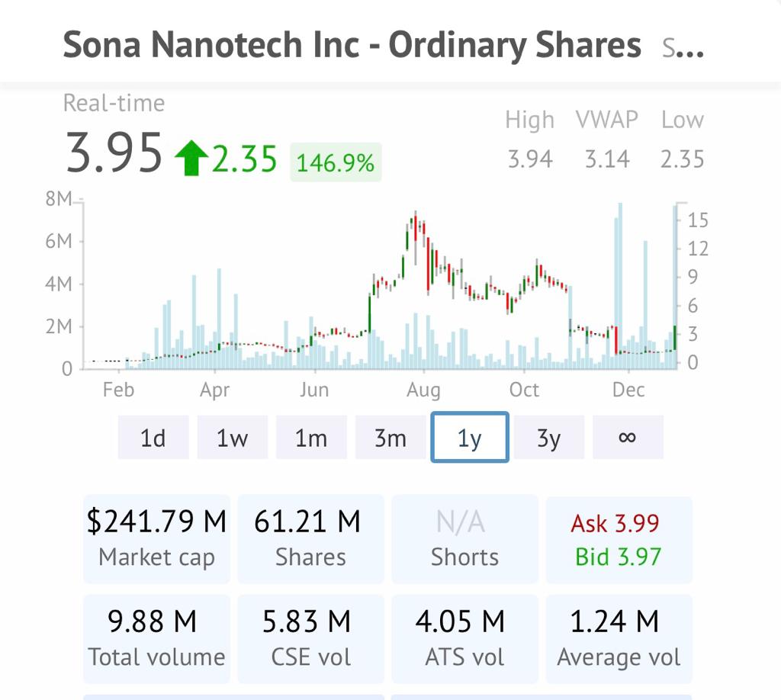This screenshot has height=700, width=781.
Task: Tap the green up arrow icon
Action: (x=191, y=159)
